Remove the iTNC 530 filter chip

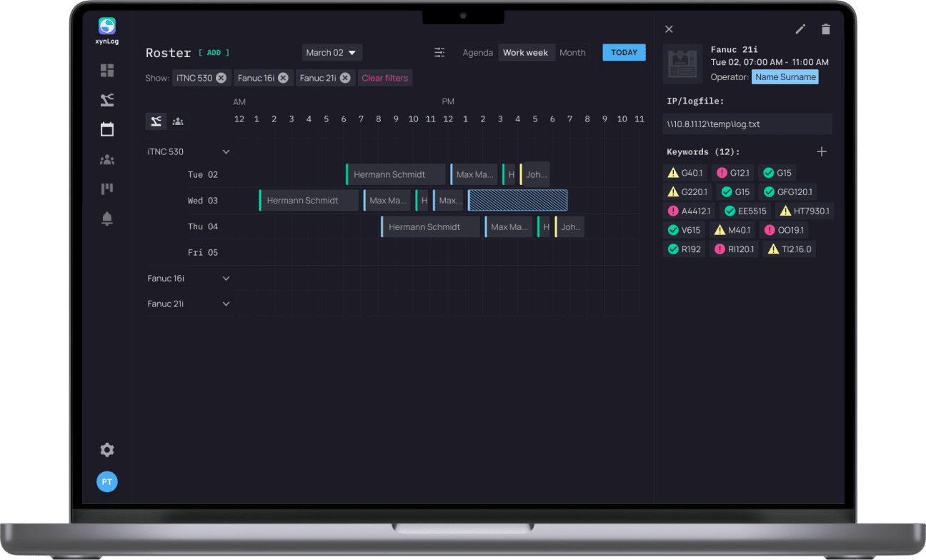pos(221,78)
